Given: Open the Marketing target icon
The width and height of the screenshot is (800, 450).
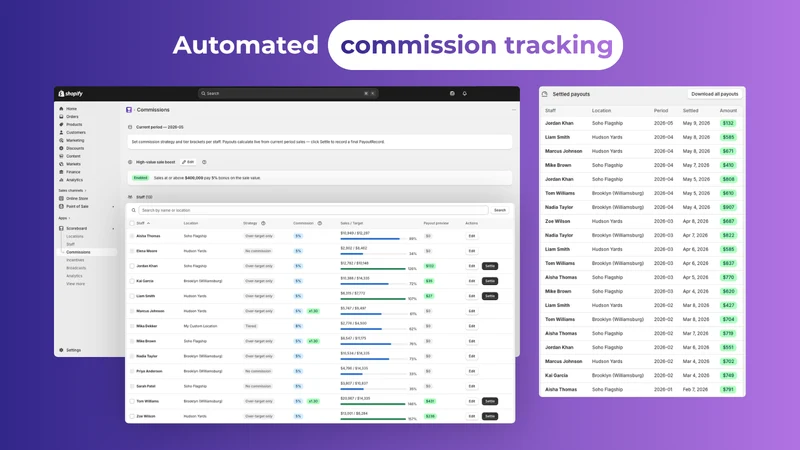Looking at the screenshot, I should pyautogui.click(x=61, y=140).
